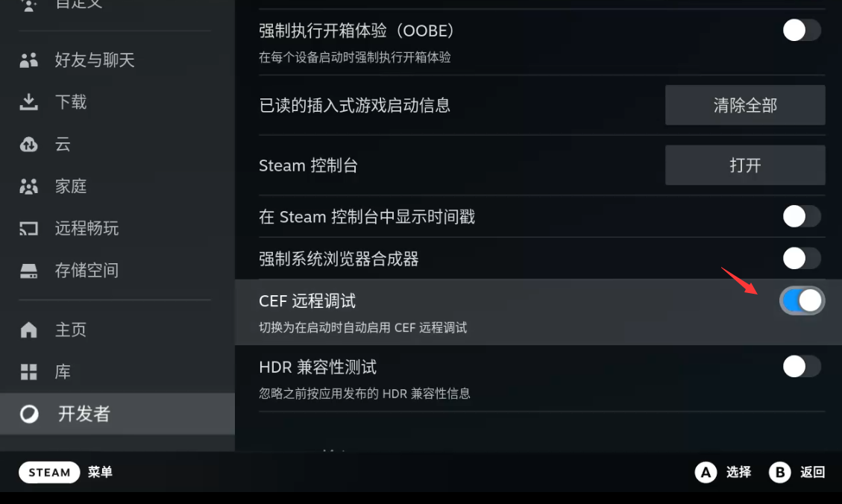This screenshot has width=842, height=504.
Task: Click the Remote Play (远程畅玩) cast icon
Action: (28, 228)
